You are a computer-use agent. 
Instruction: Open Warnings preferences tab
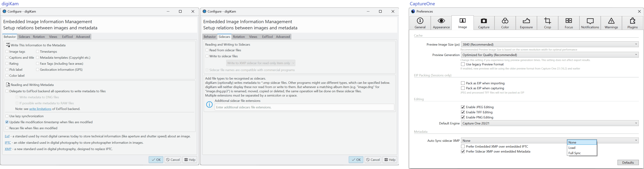pyautogui.click(x=611, y=23)
